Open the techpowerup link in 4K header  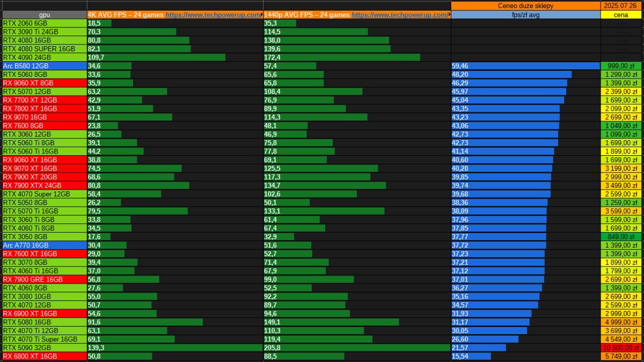pos(214,15)
